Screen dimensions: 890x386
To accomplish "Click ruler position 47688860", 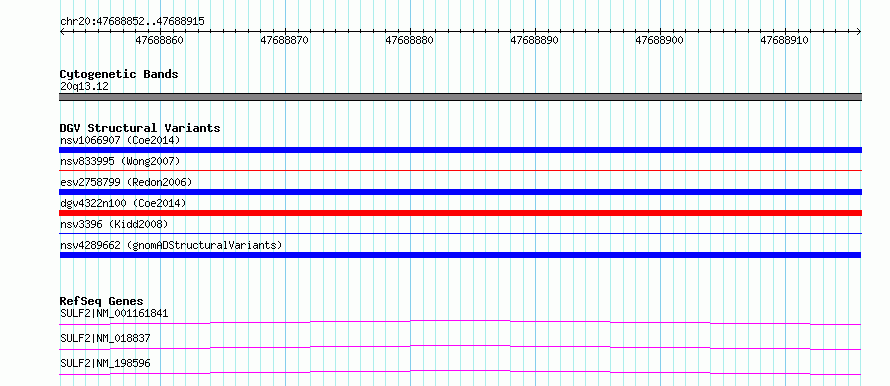I will point(160,40).
